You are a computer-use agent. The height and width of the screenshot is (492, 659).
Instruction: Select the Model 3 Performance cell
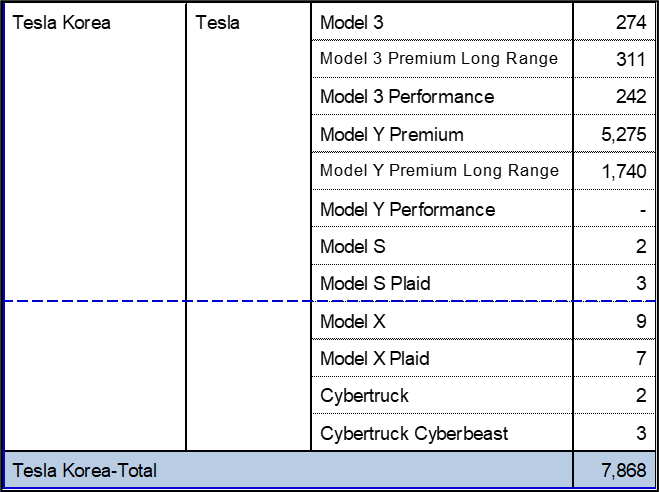click(x=442, y=96)
